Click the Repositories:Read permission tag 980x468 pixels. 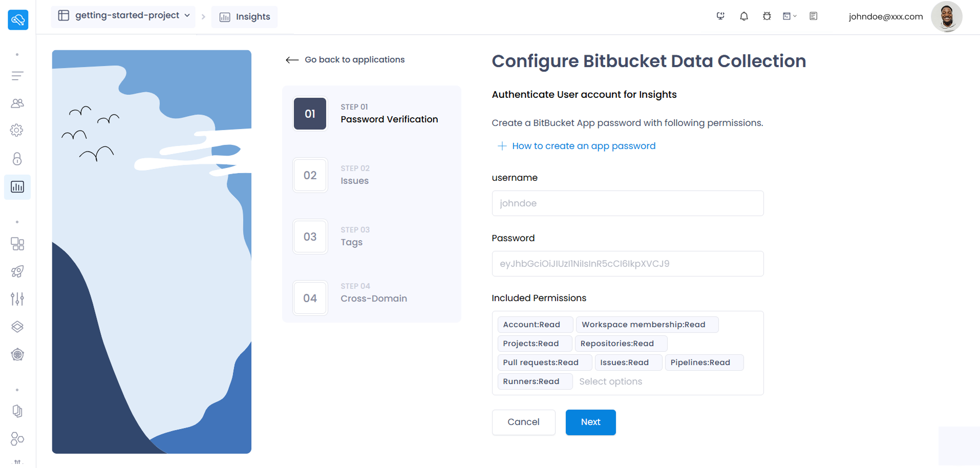tap(621, 344)
